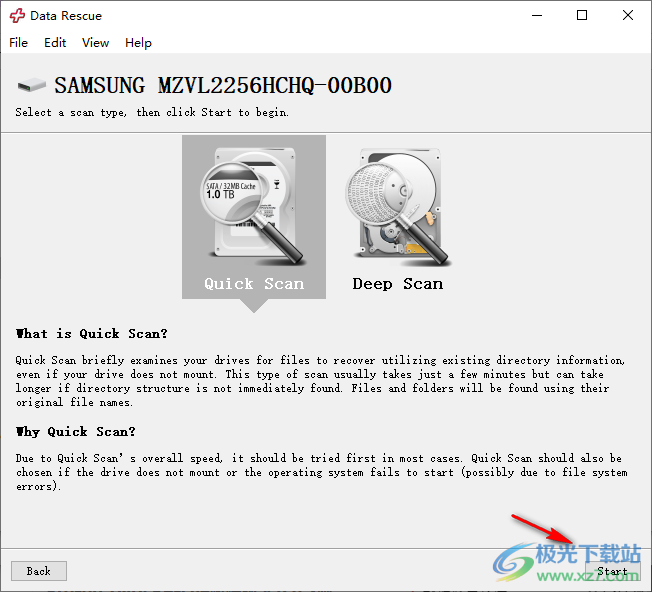
Task: Open the File menu
Action: tap(19, 43)
